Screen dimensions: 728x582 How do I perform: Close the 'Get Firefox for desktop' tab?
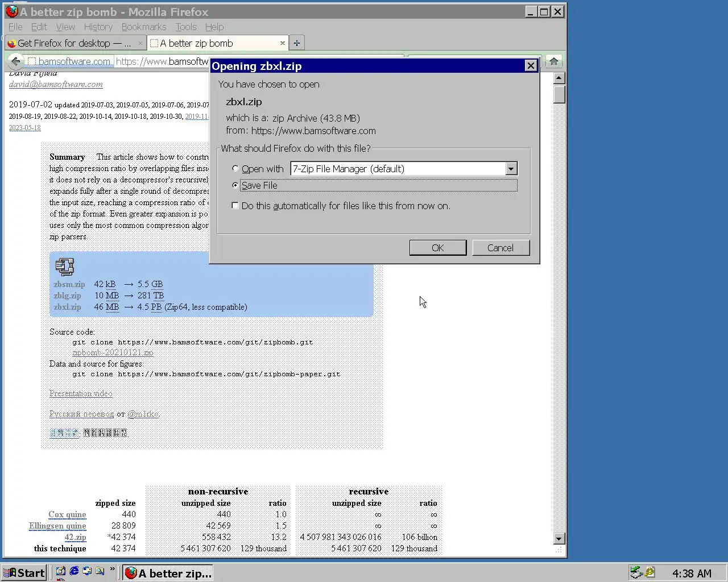coord(140,43)
